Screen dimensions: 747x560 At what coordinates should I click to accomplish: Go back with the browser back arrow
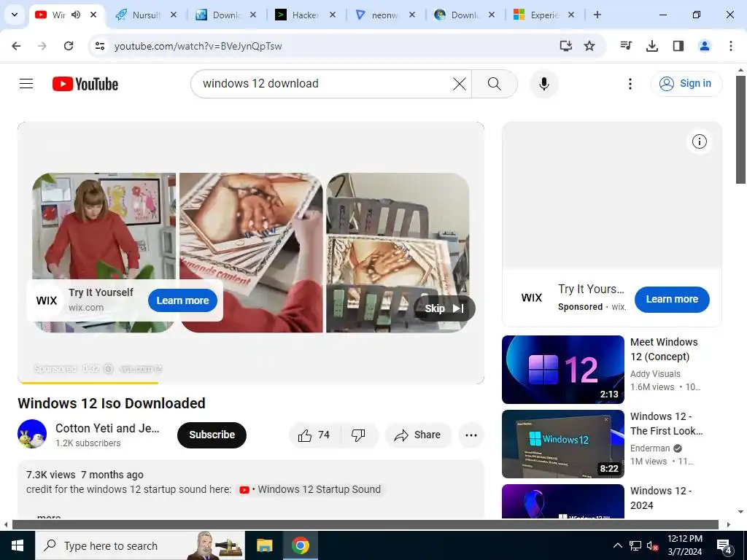point(16,46)
